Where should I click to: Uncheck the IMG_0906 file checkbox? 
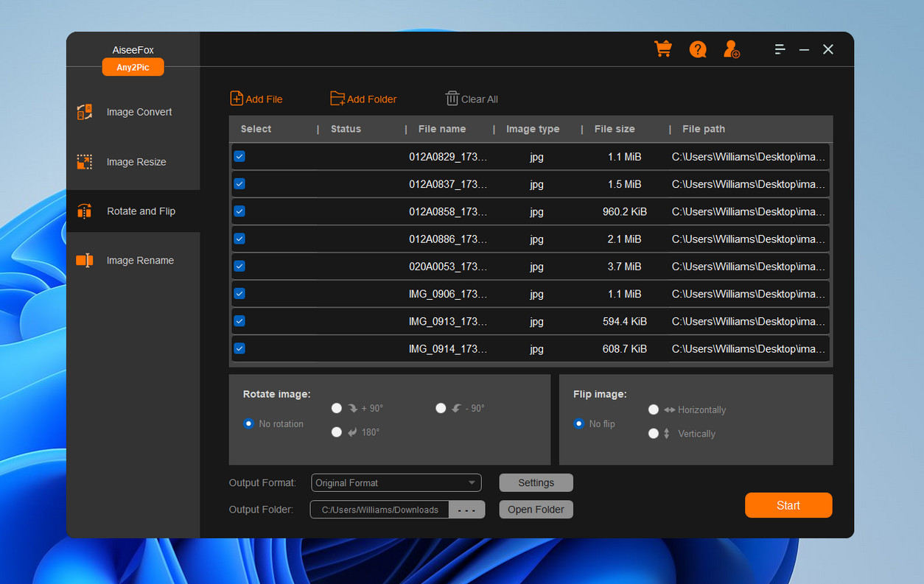(239, 293)
